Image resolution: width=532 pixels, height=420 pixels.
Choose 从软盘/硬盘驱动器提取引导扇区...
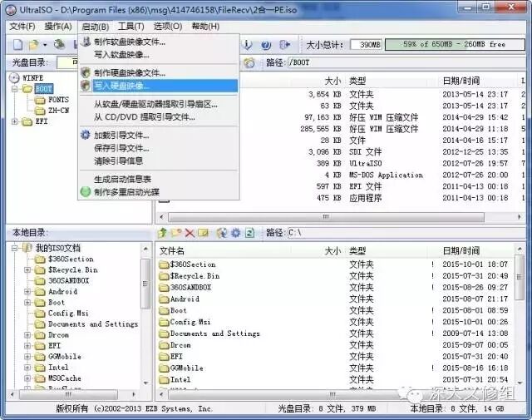[159, 104]
